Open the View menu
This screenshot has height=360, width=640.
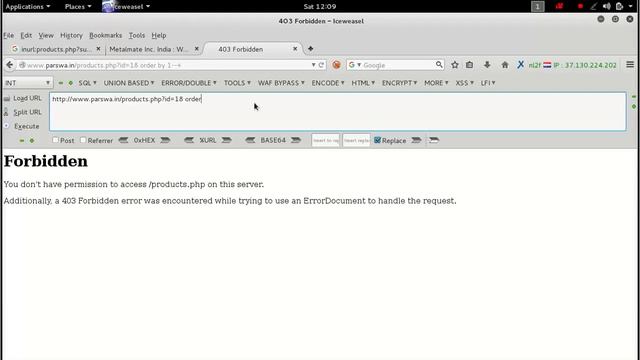coord(46,36)
